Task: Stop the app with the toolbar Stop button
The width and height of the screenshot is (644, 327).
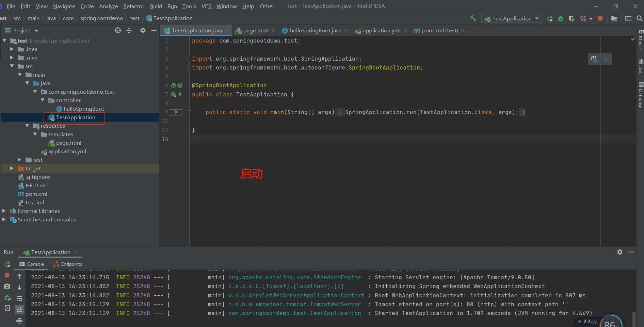Action: click(x=600, y=19)
